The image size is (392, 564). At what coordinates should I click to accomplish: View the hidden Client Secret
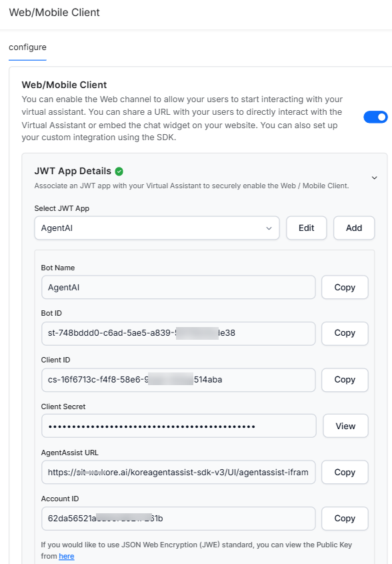point(345,427)
